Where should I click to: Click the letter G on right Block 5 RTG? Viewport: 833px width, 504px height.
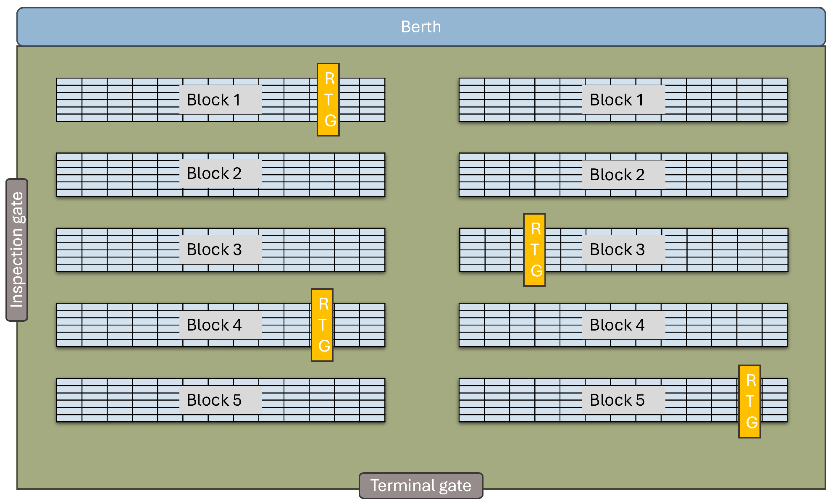[x=752, y=423]
